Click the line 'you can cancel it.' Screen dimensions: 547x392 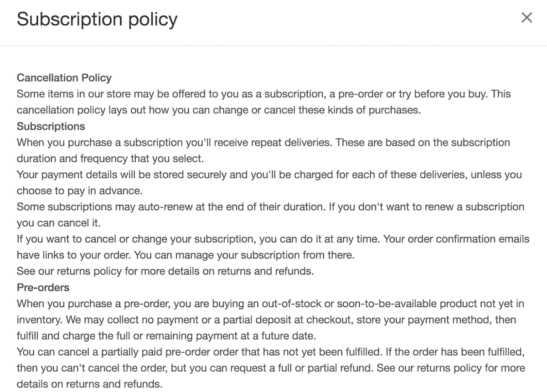click(x=58, y=223)
